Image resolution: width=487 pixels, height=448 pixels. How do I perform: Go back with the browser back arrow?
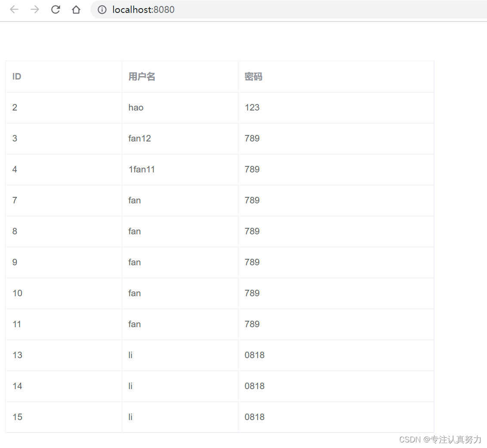(x=14, y=9)
